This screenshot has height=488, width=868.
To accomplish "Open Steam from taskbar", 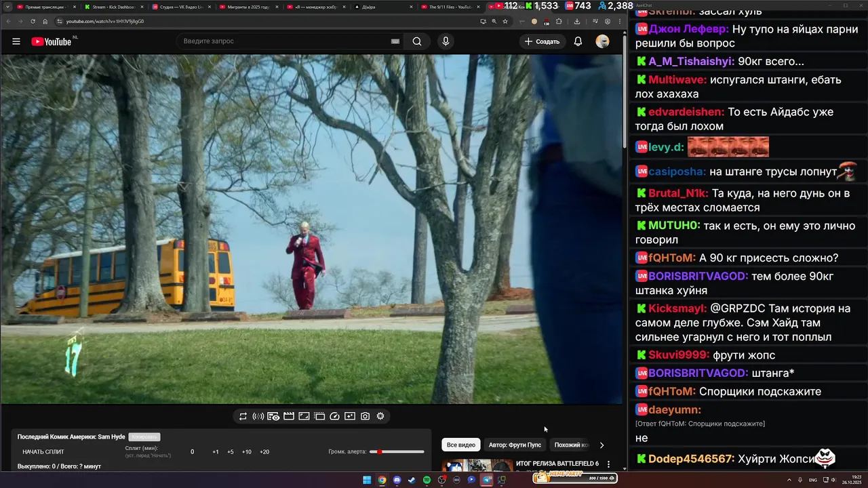I will pos(412,480).
